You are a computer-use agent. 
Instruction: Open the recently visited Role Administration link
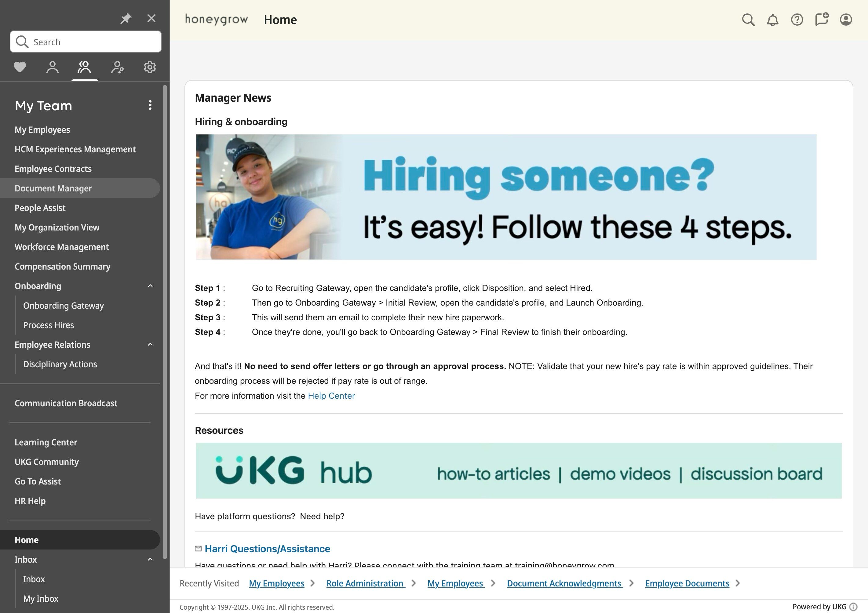(x=365, y=583)
